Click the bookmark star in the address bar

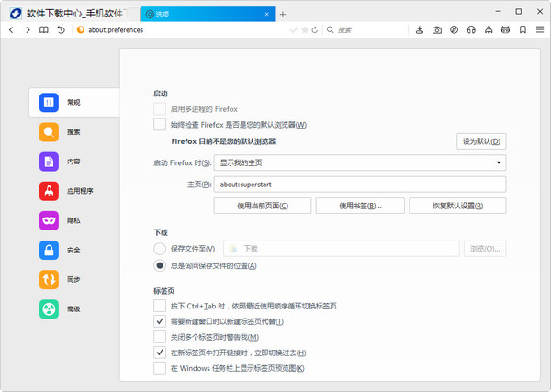pos(305,30)
